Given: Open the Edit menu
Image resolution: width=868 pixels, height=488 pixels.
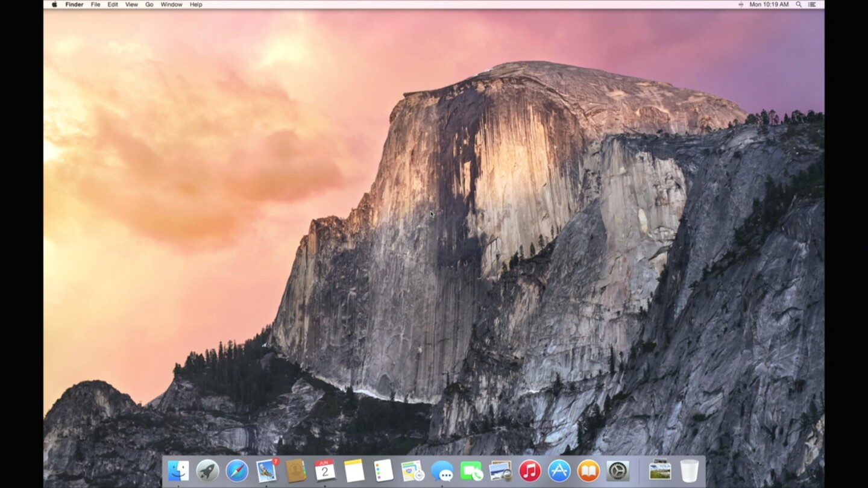Looking at the screenshot, I should coord(113,4).
